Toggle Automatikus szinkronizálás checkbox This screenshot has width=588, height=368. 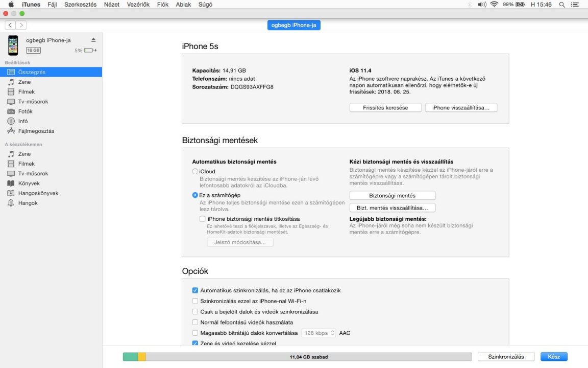195,290
